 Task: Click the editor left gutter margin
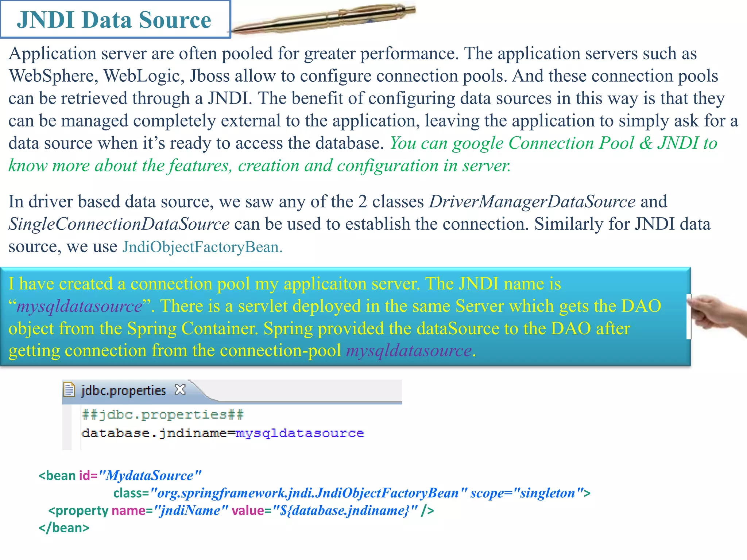(67, 427)
